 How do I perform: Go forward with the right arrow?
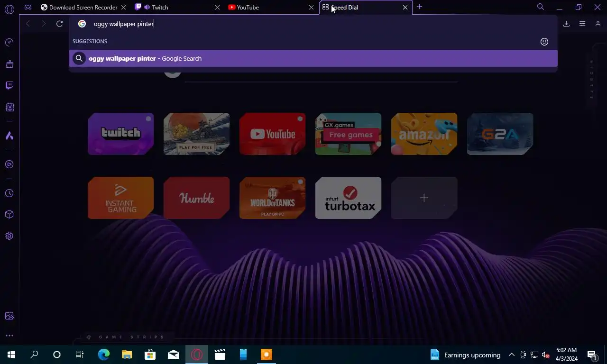pos(44,24)
